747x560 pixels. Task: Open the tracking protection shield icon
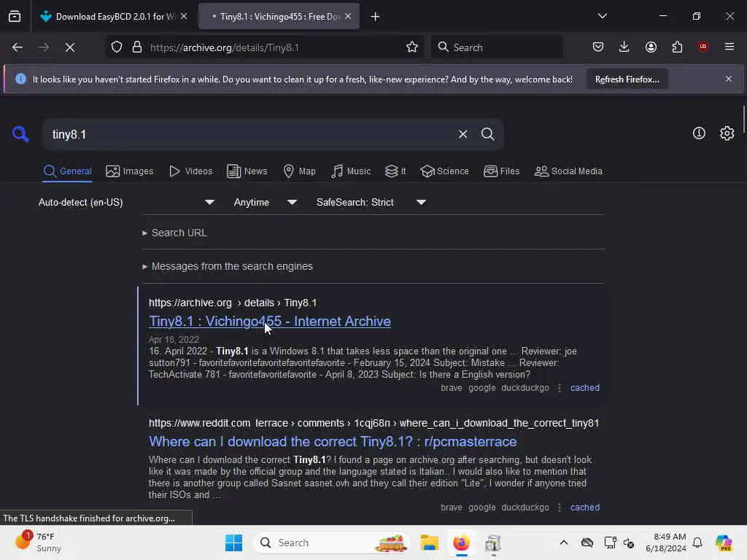(x=117, y=47)
